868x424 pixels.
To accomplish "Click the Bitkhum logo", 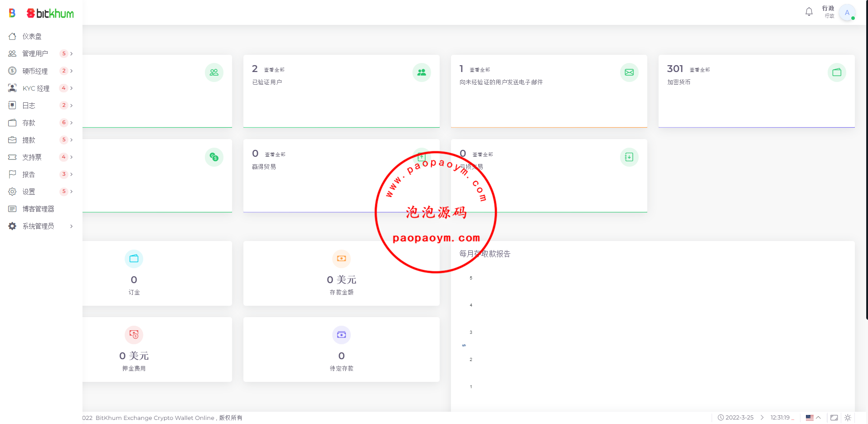I will point(50,14).
